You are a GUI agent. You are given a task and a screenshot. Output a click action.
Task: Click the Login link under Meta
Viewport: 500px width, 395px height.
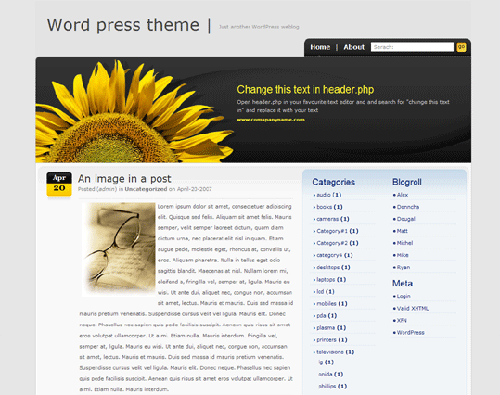click(x=403, y=296)
